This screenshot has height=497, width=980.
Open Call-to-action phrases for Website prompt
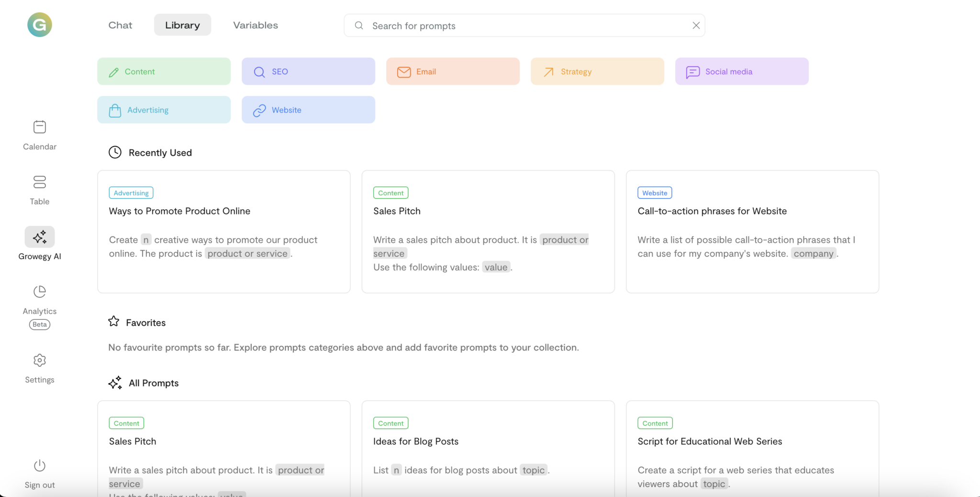[x=752, y=232]
